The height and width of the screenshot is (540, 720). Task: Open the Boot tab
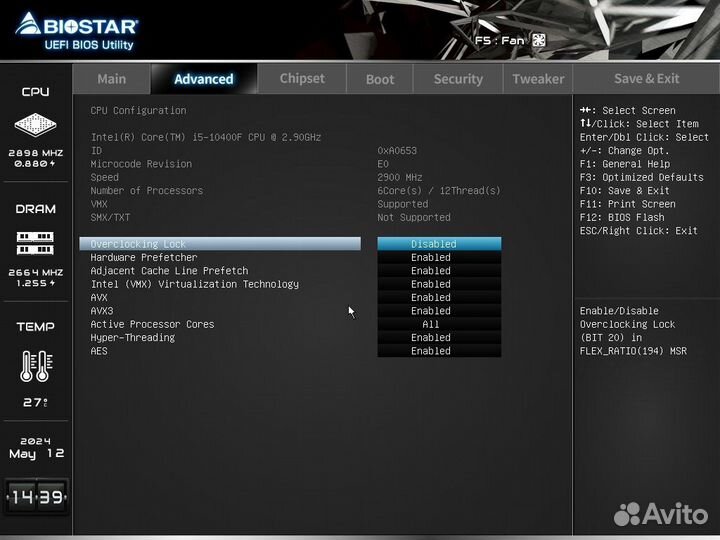(380, 79)
